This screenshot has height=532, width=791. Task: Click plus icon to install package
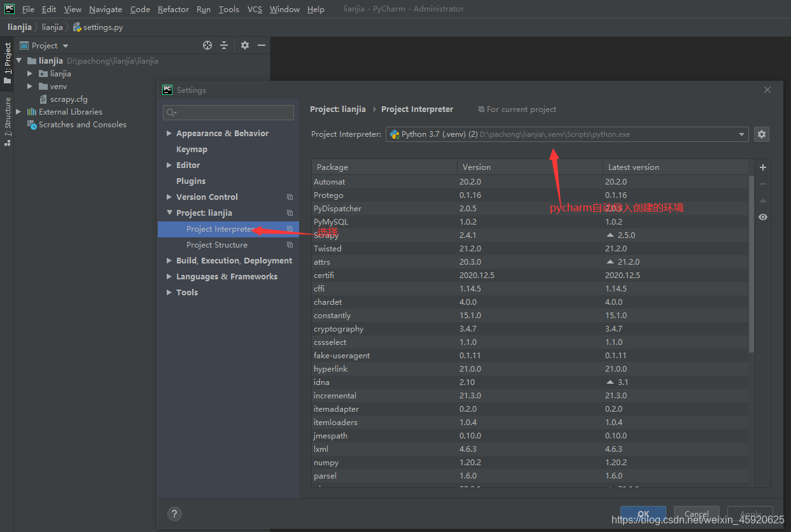(x=763, y=167)
